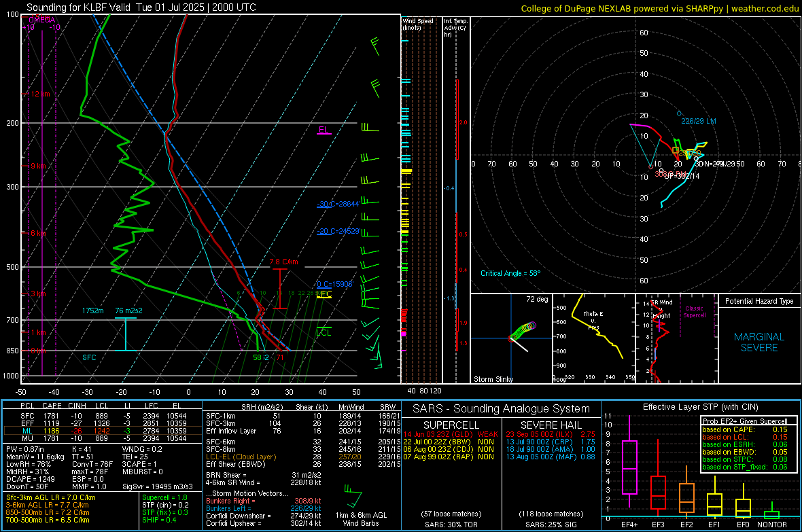The height and width of the screenshot is (532, 802).
Task: Click the 'STP (cin) = 0.2' value
Action: click(x=165, y=505)
